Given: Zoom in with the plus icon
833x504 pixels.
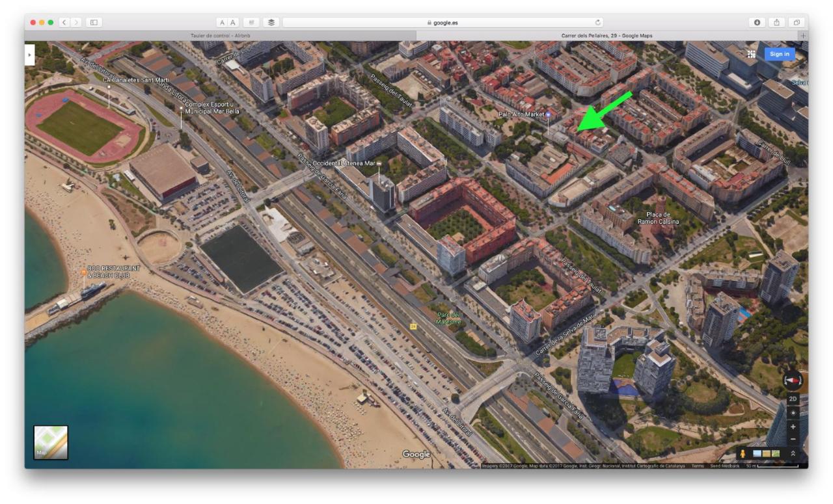Looking at the screenshot, I should 793,427.
